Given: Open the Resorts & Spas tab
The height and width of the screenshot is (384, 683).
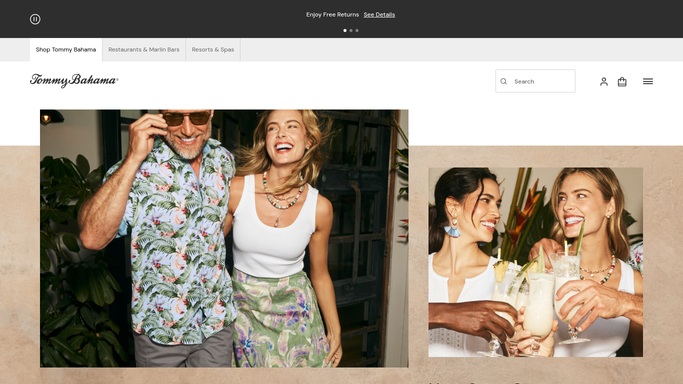Looking at the screenshot, I should 213,50.
